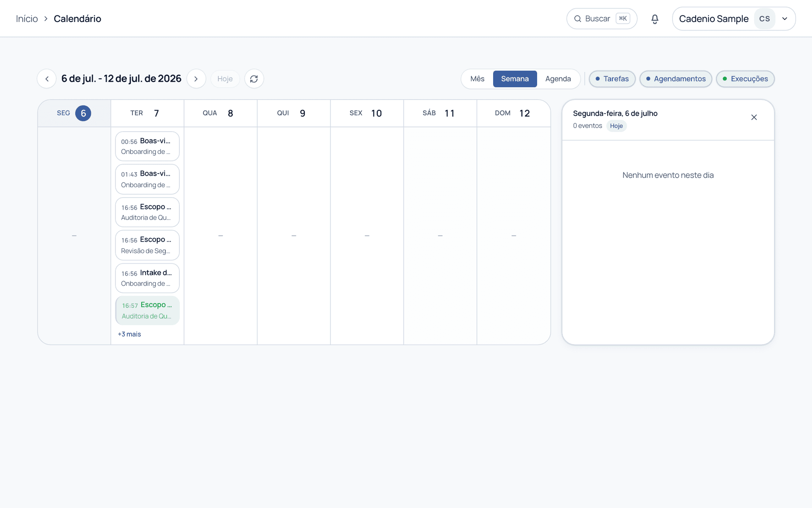Advance to next week arrow

[x=196, y=79]
